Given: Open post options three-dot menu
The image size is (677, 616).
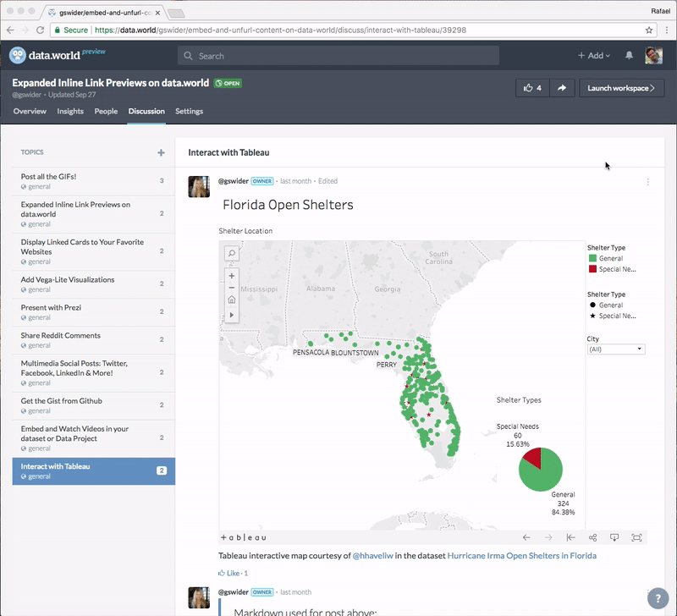Looking at the screenshot, I should (x=647, y=182).
